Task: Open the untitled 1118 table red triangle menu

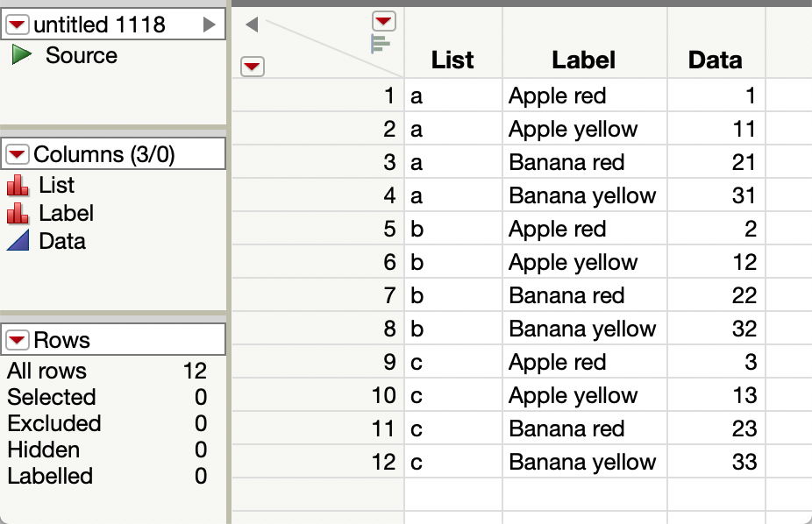Action: [x=17, y=25]
